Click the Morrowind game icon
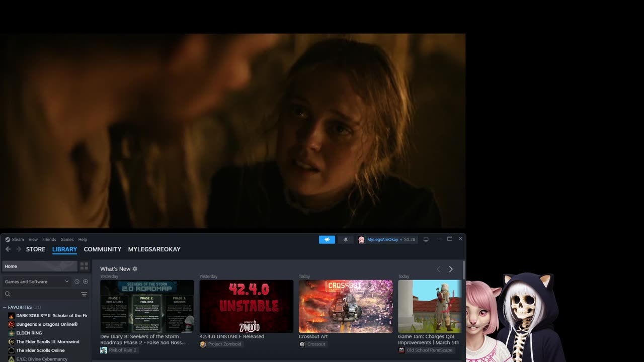 tap(11, 342)
